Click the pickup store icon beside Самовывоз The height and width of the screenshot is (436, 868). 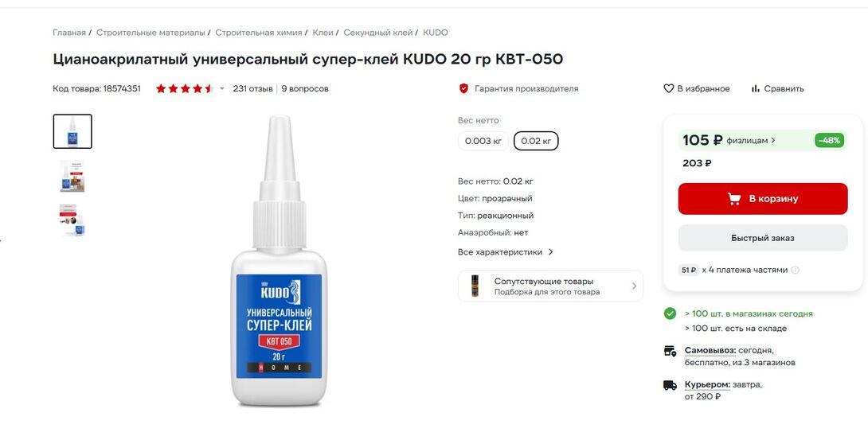click(x=670, y=351)
